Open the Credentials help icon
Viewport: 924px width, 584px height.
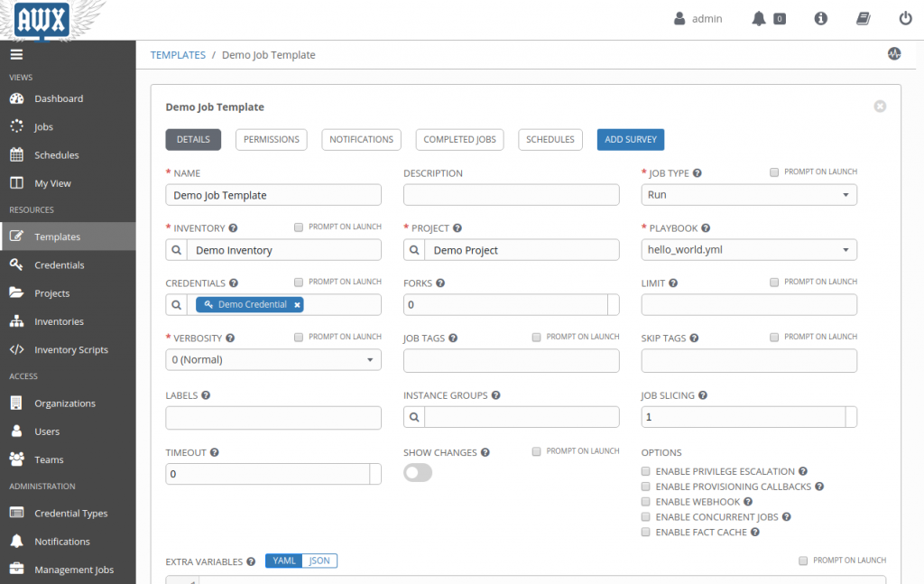[x=234, y=283]
